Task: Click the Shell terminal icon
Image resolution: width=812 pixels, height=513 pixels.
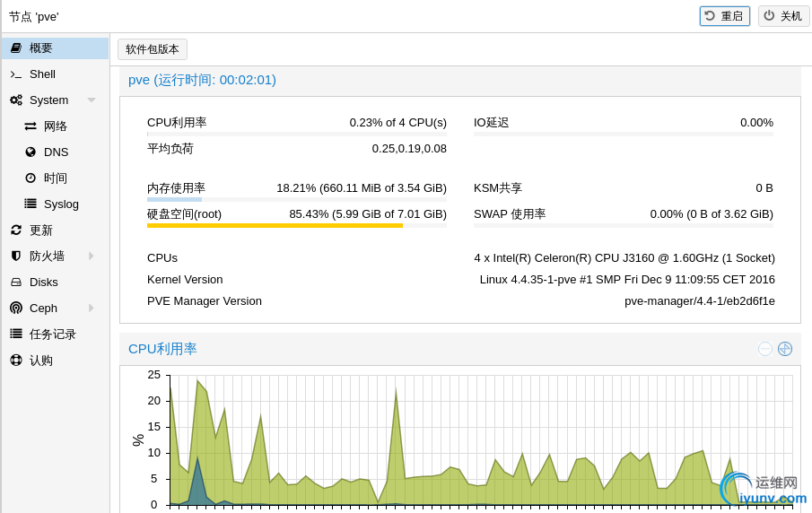Action: click(16, 74)
